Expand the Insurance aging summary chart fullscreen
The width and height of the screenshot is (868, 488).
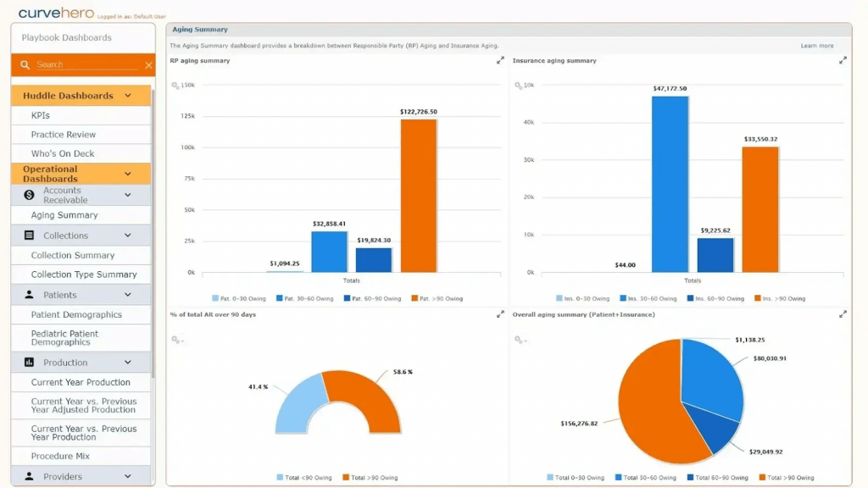[x=843, y=60]
